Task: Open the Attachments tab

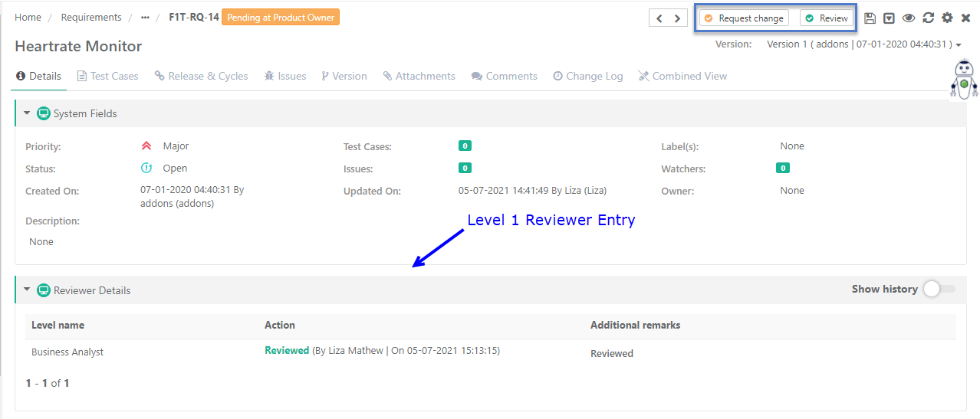Action: (419, 76)
